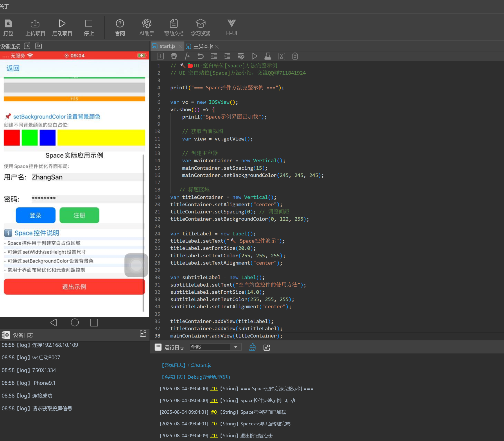This screenshot has width=504, height=441.
Task: Click the phone view vertical scrollbar
Action: click(143, 233)
